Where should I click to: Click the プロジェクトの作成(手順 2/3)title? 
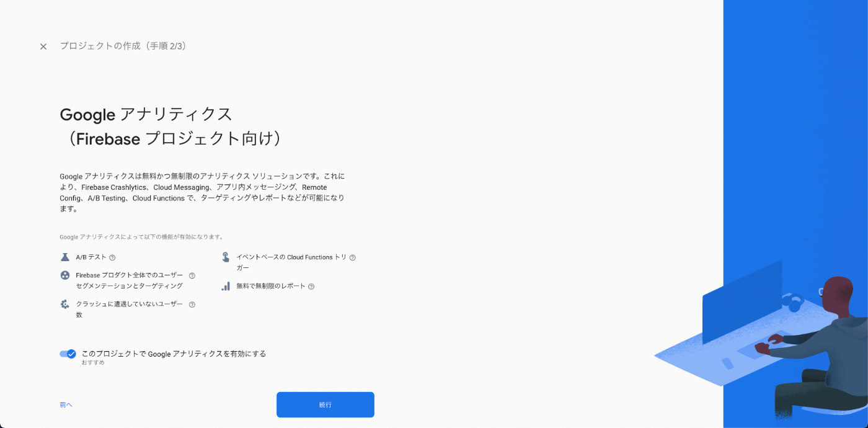click(123, 46)
